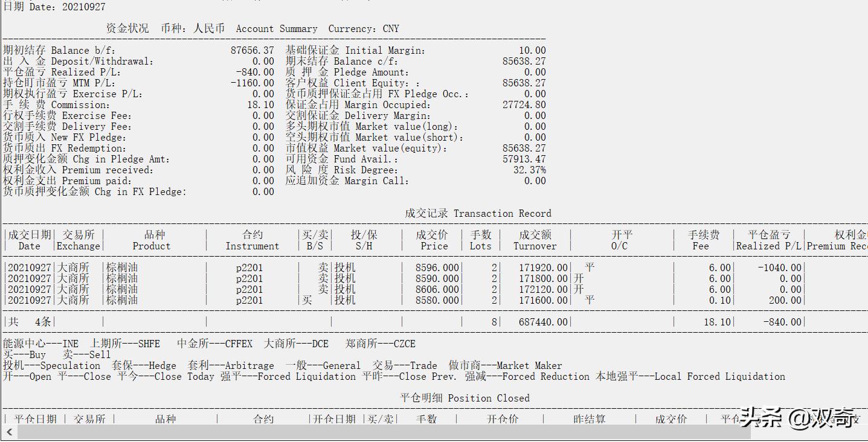Select the Margin Occupied value 27724.80
This screenshot has width=868, height=442.
[x=524, y=105]
